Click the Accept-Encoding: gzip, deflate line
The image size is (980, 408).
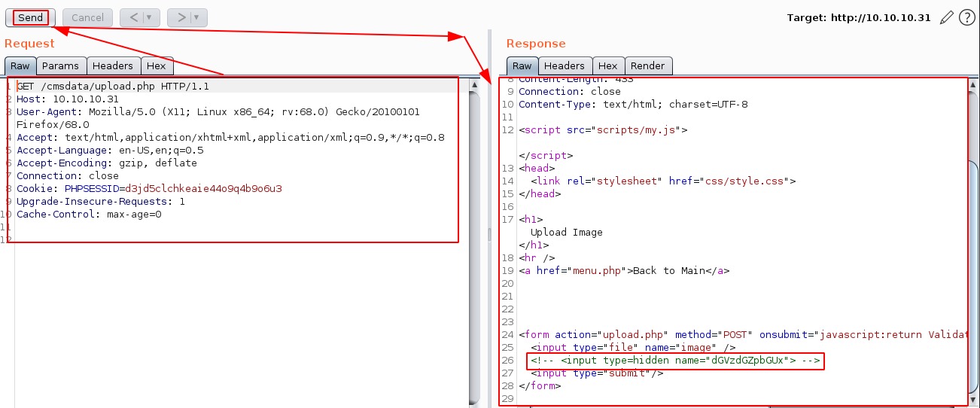pos(107,163)
